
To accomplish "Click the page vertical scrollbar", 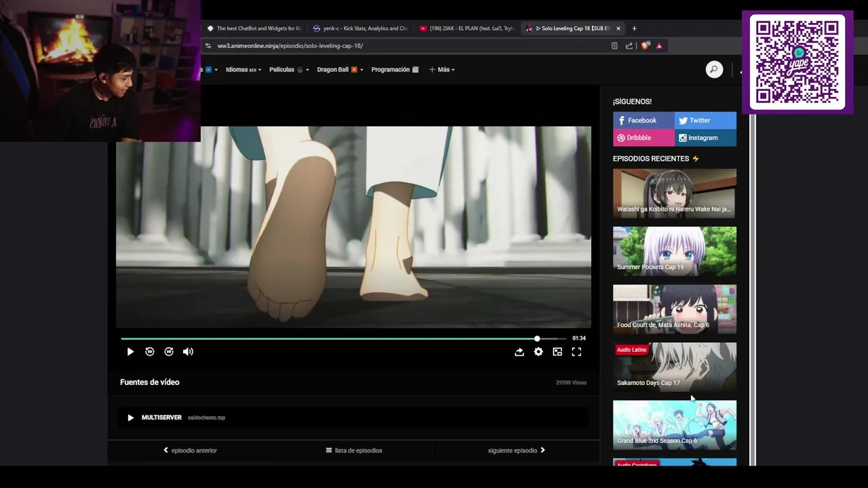I will point(752,290).
